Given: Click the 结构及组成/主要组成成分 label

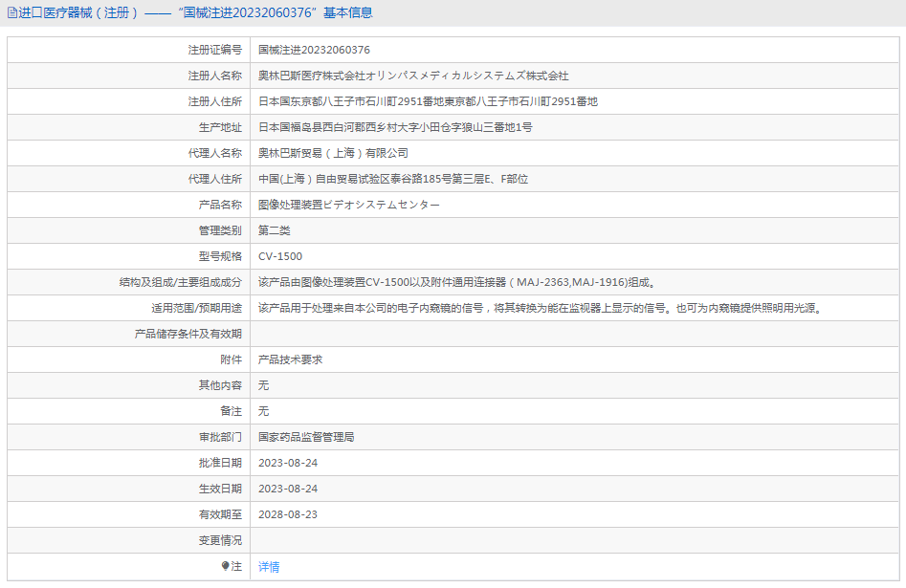Looking at the screenshot, I should pyautogui.click(x=180, y=282).
